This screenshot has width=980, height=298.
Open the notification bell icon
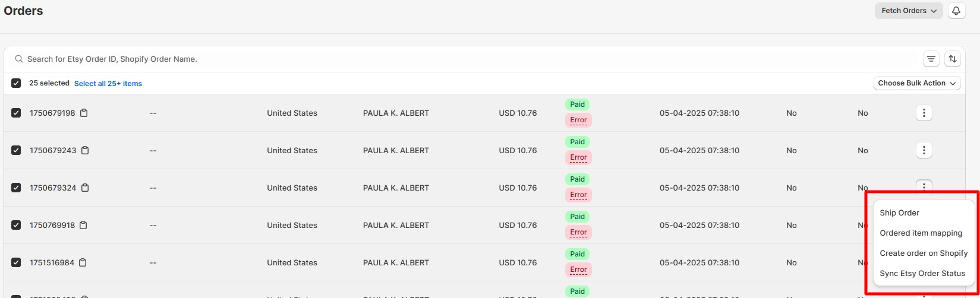956,11
